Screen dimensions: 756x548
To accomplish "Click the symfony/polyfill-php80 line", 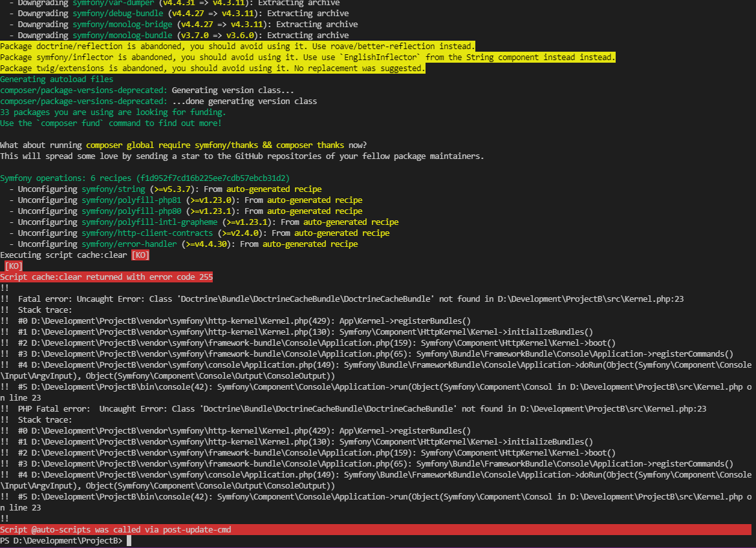I will (x=186, y=211).
